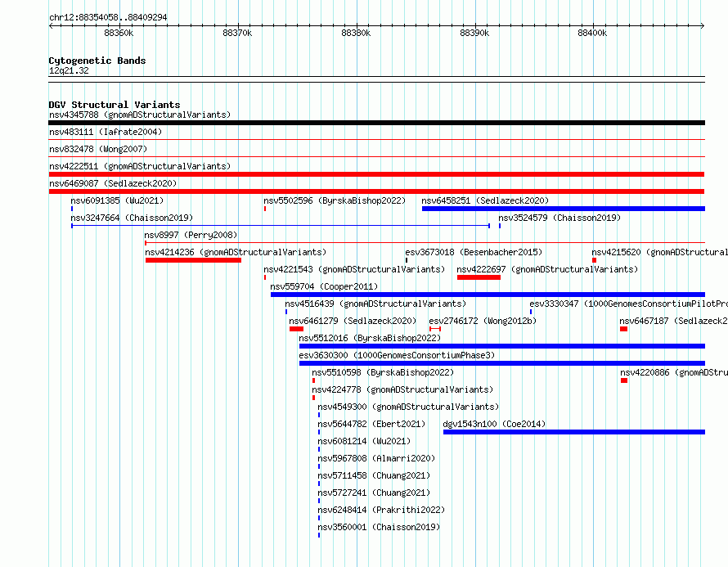The height and width of the screenshot is (567, 728).
Task: Click the nsv5644782 (Ebert2021) label
Action: 371,424
